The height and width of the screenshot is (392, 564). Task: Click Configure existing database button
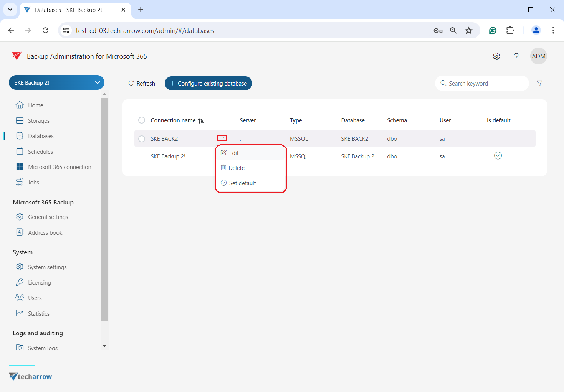[x=208, y=84]
